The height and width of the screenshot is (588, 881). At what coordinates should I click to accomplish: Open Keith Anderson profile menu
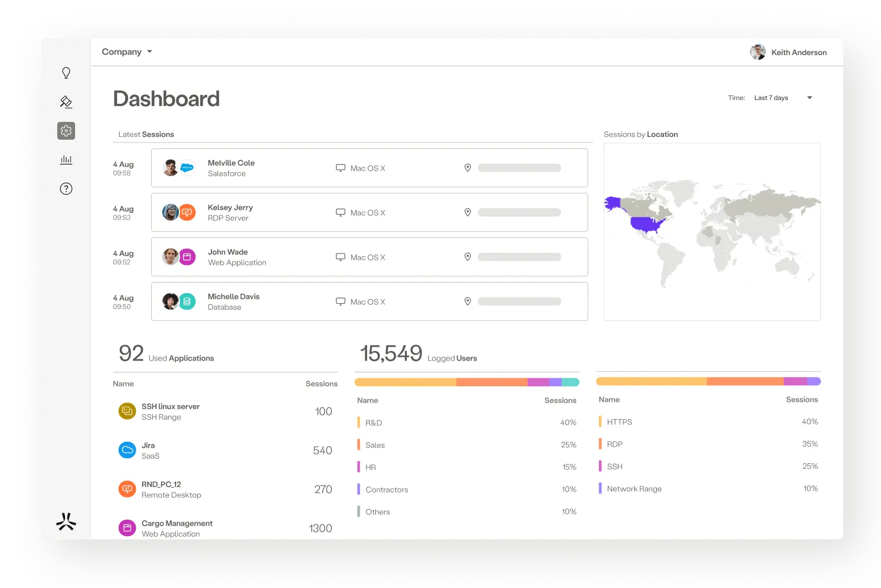coord(788,52)
